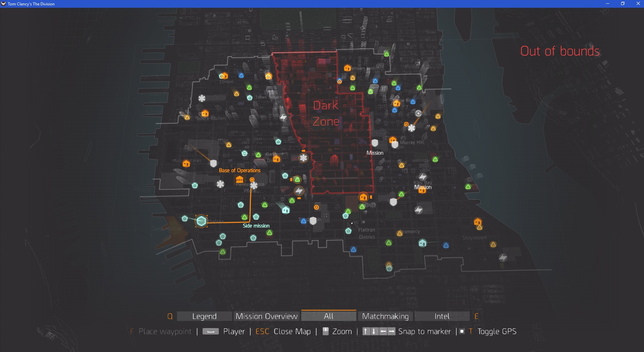
Task: Click the Stuyvesant district label
Action: [474, 238]
